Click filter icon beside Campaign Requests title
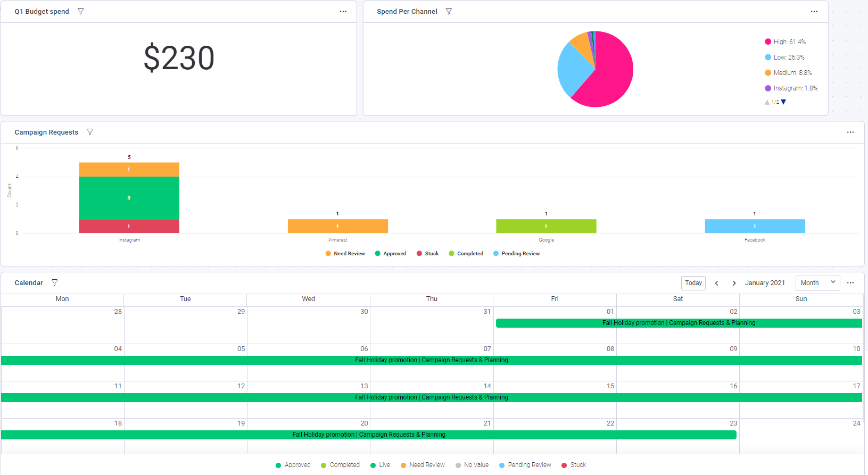This screenshot has height=475, width=868. [x=90, y=132]
